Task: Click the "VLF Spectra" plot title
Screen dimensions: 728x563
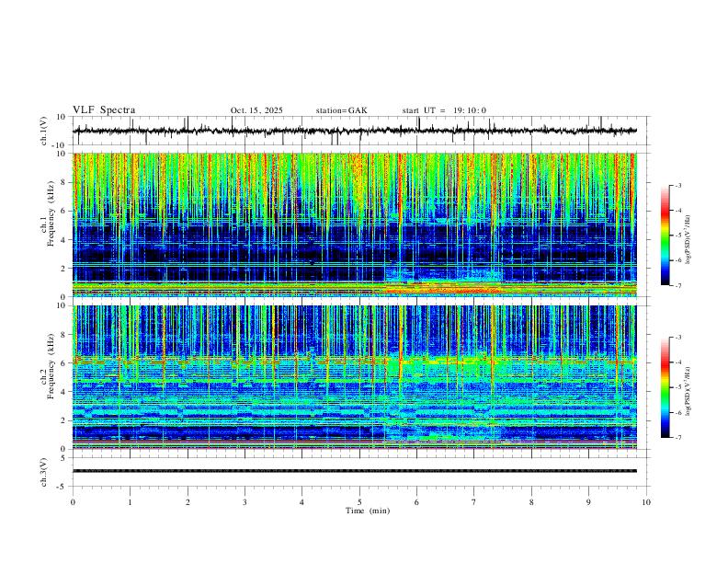Action: (104, 110)
